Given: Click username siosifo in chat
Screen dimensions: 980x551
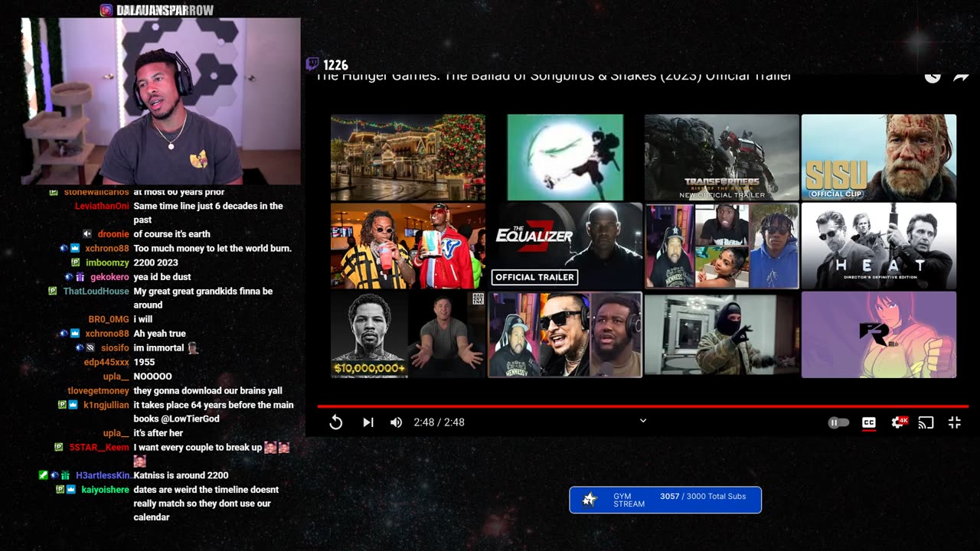Looking at the screenshot, I should [x=115, y=348].
